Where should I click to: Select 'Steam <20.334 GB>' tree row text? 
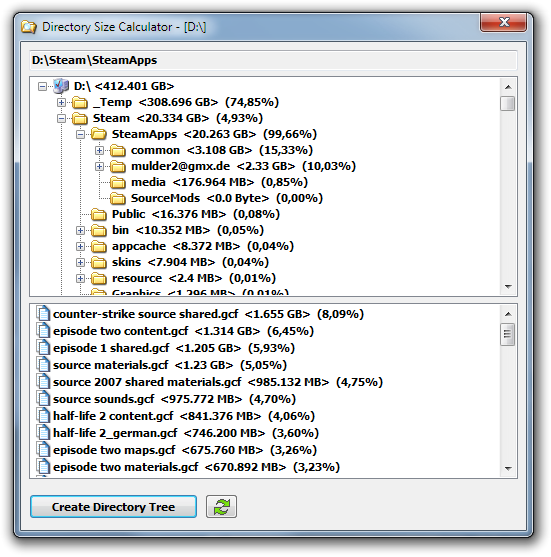coord(151,118)
